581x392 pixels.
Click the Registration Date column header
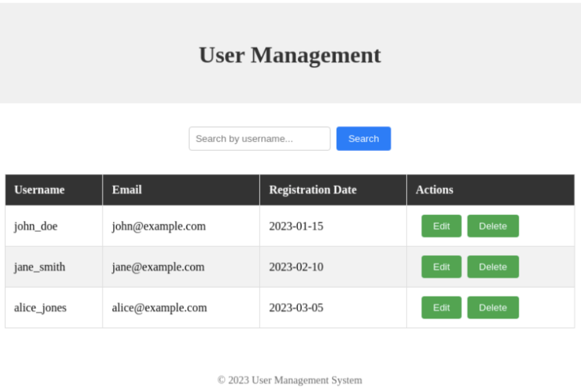click(313, 190)
